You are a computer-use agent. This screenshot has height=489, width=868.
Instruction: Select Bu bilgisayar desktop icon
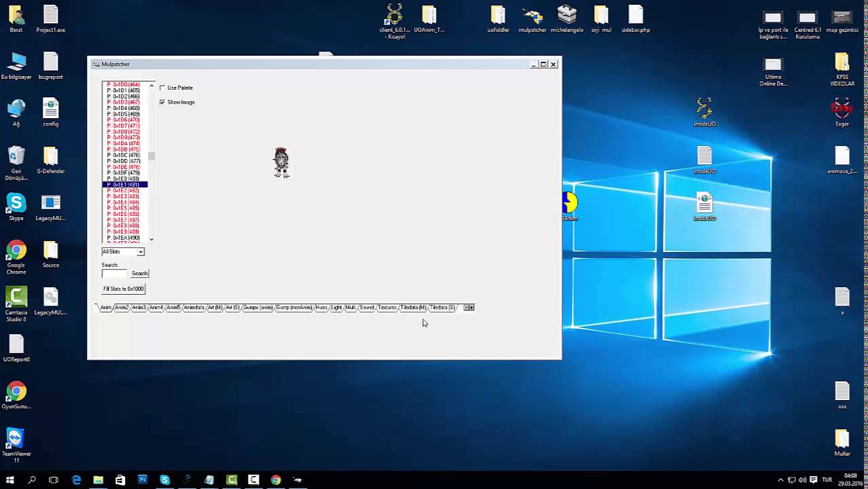pyautogui.click(x=16, y=65)
